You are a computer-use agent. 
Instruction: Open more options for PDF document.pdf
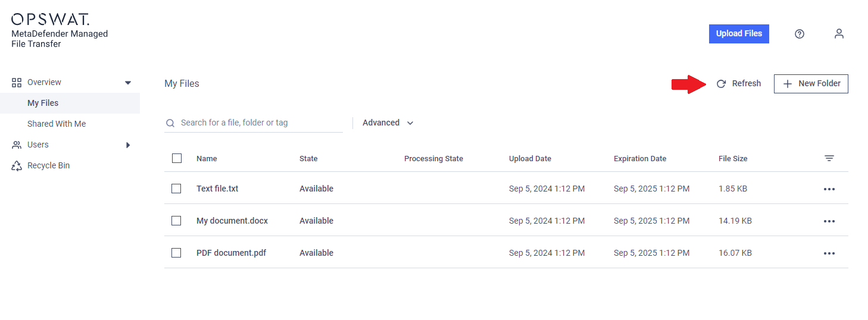coord(829,253)
